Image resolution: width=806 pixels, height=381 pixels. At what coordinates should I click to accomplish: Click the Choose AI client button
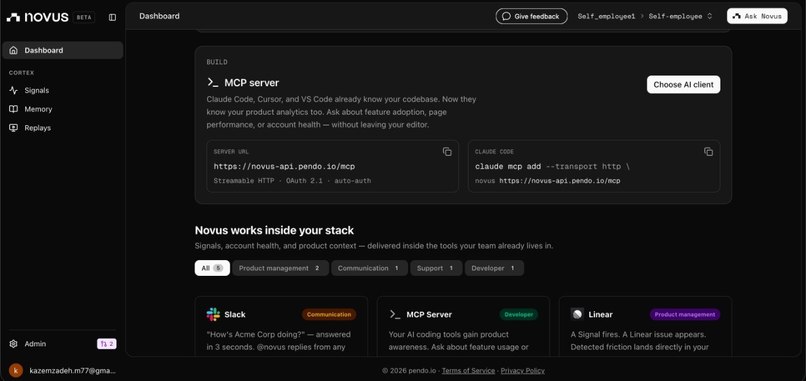(x=683, y=85)
